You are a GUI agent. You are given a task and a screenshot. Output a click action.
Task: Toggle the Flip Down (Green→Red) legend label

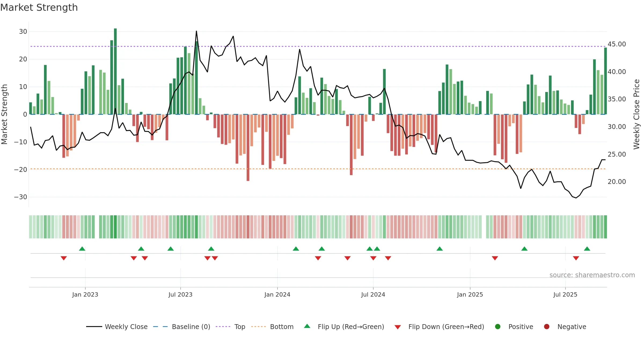click(446, 327)
